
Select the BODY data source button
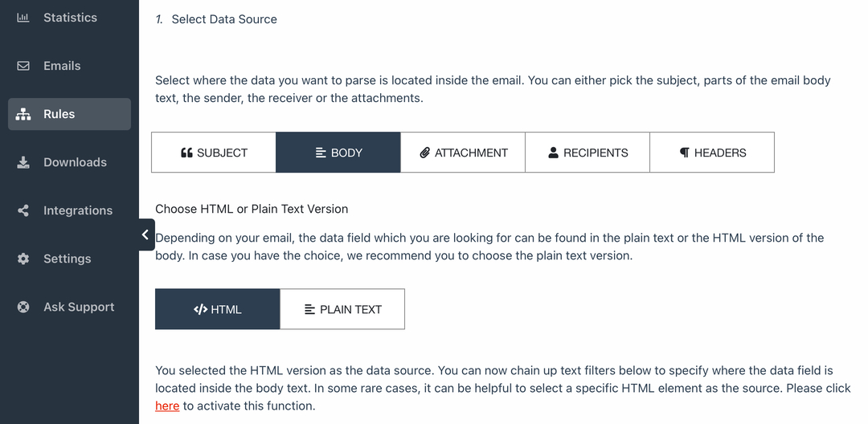pyautogui.click(x=338, y=153)
